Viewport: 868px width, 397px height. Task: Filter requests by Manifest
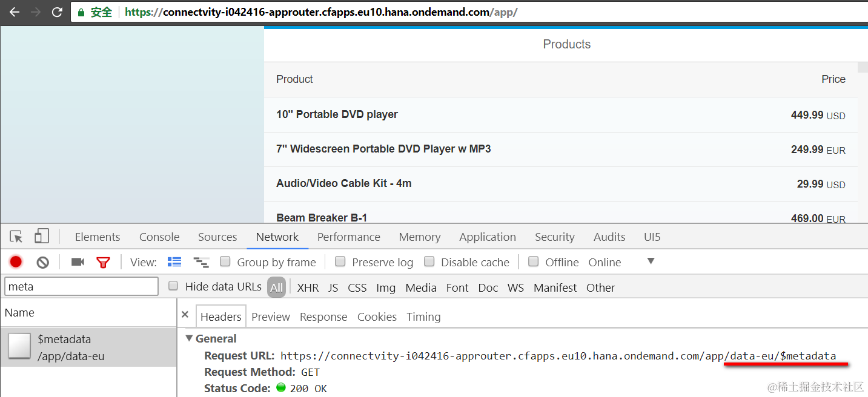[555, 287]
